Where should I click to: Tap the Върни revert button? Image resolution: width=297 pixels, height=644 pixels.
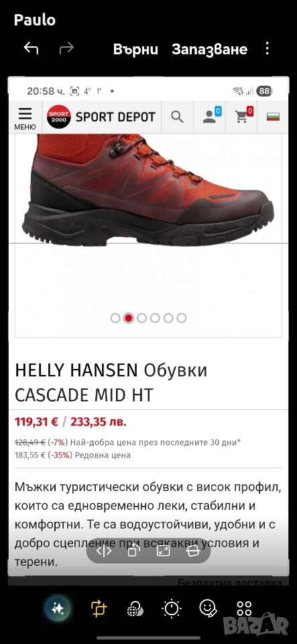coord(136,49)
